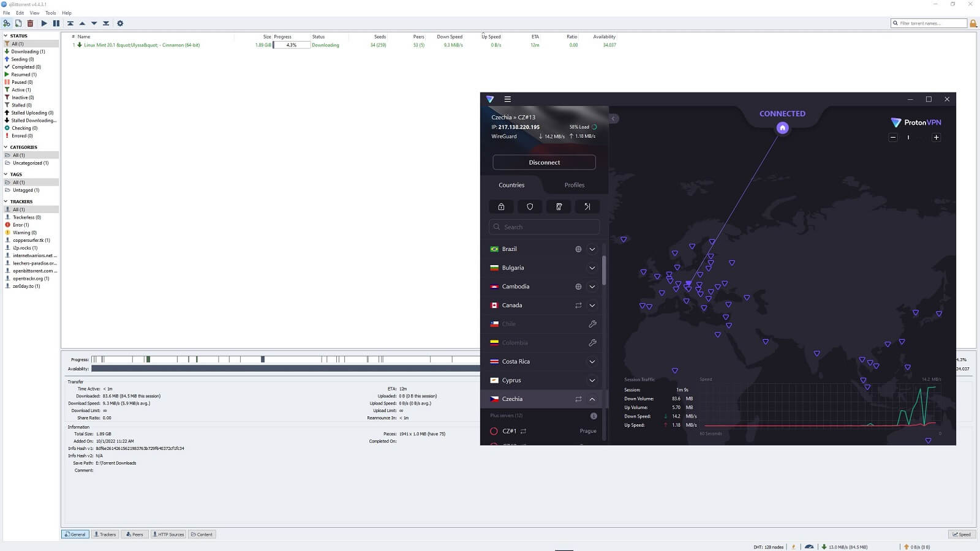The height and width of the screenshot is (551, 980).
Task: Click Add Torrent Link icon in qBittorrent toolbar
Action: (x=7, y=23)
